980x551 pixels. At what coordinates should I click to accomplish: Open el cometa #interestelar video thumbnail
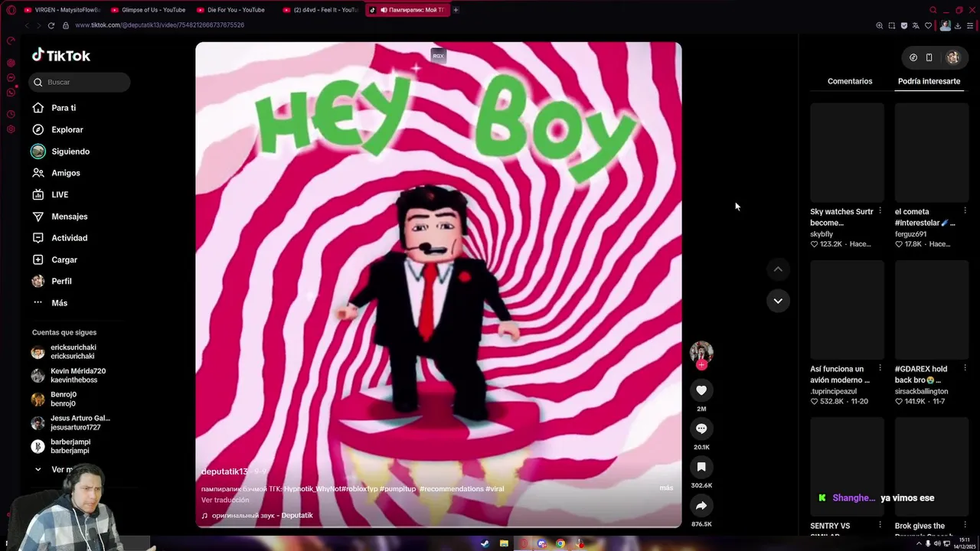pos(932,152)
